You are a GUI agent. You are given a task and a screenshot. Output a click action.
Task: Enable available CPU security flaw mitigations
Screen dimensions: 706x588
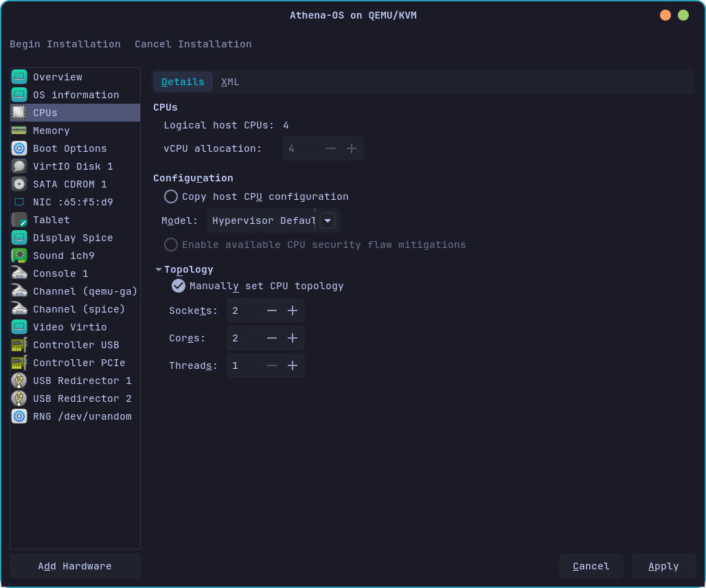pos(170,245)
